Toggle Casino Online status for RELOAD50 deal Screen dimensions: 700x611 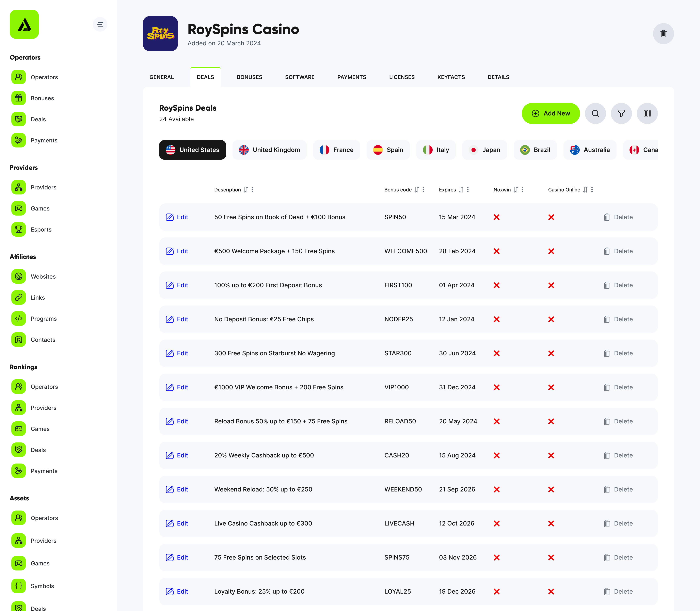(x=551, y=421)
